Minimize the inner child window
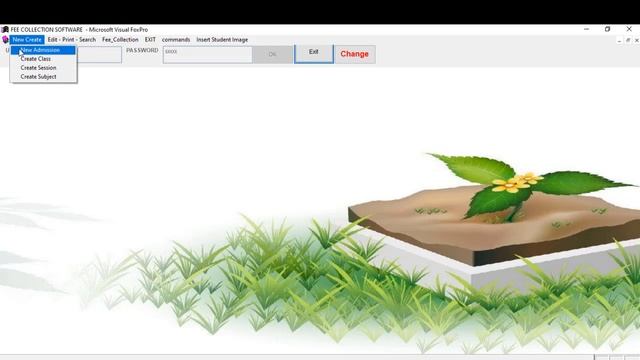640x360 pixels. click(x=619, y=40)
